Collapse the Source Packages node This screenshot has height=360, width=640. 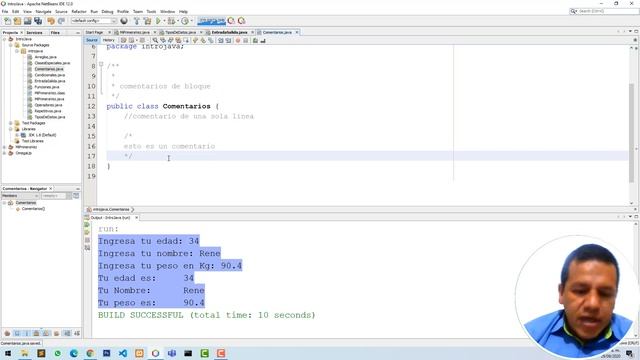(x=11, y=45)
